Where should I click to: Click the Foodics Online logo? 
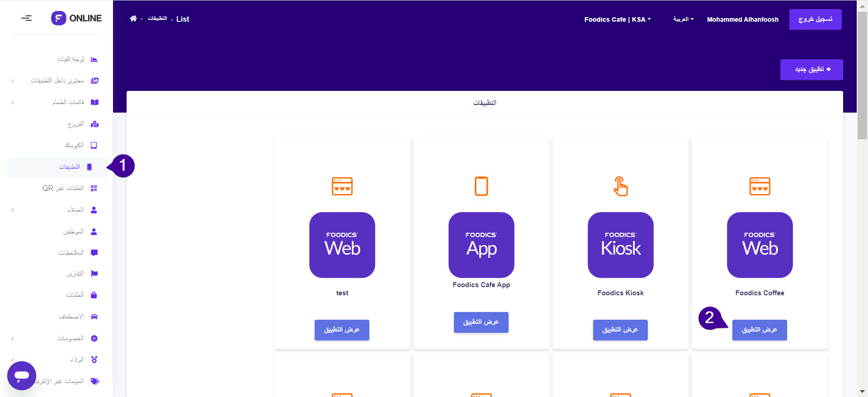pos(76,18)
